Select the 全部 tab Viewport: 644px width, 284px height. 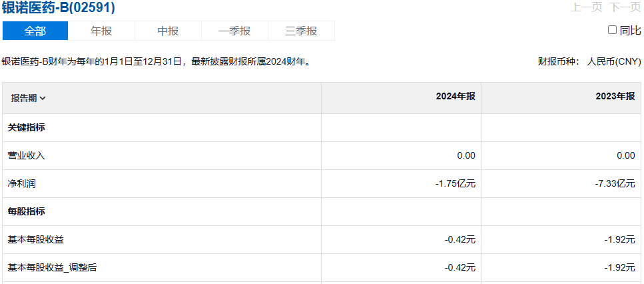pos(35,31)
